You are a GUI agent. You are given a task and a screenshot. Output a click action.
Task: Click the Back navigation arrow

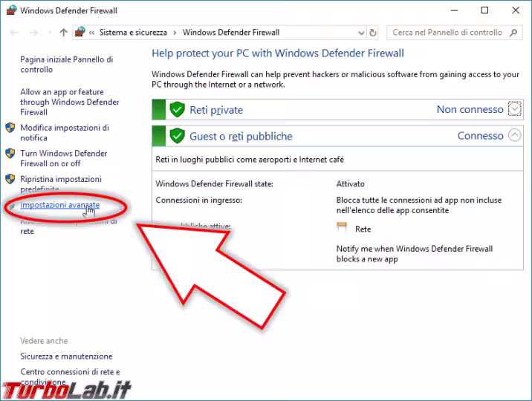pos(13,33)
